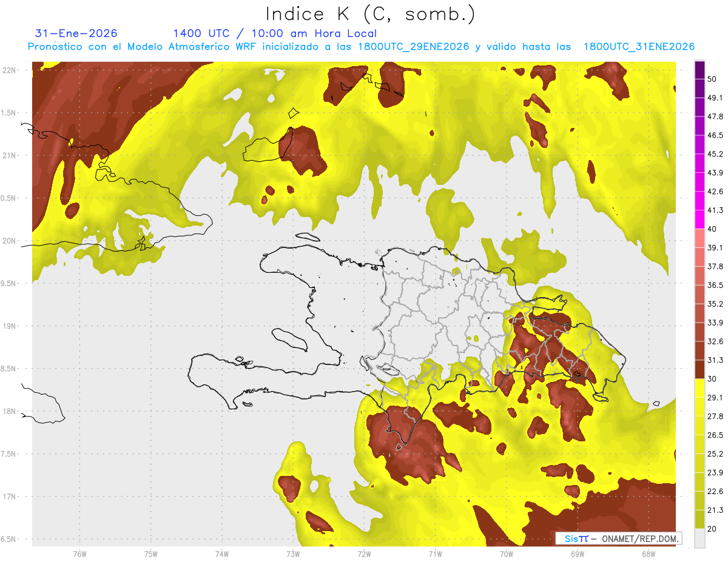
Task: Click the "73W" longitude label
Action: [x=293, y=554]
